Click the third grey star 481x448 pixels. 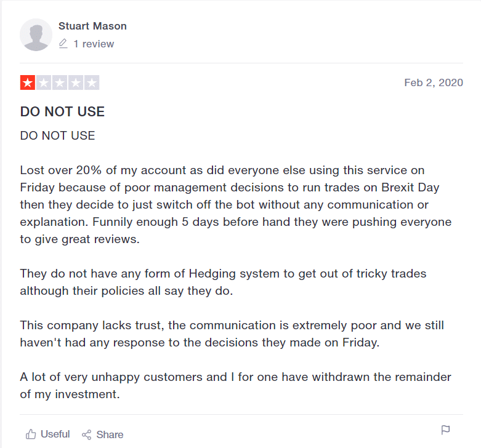click(60, 82)
